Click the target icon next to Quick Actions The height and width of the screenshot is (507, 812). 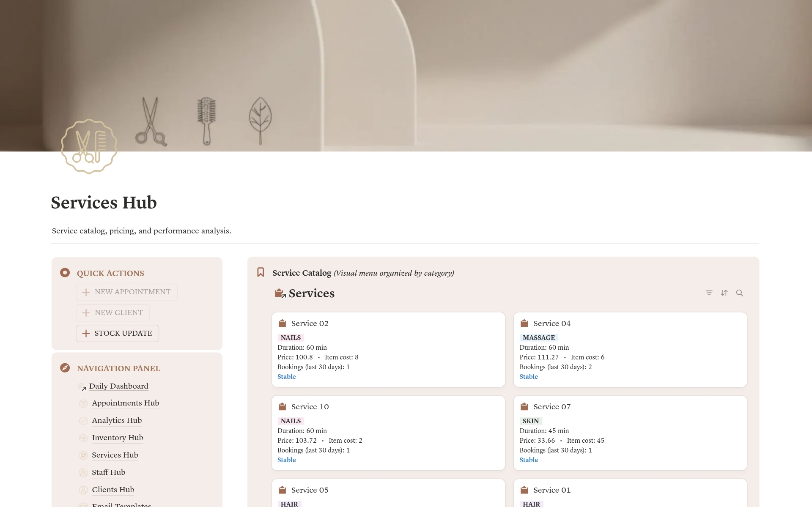tap(65, 273)
